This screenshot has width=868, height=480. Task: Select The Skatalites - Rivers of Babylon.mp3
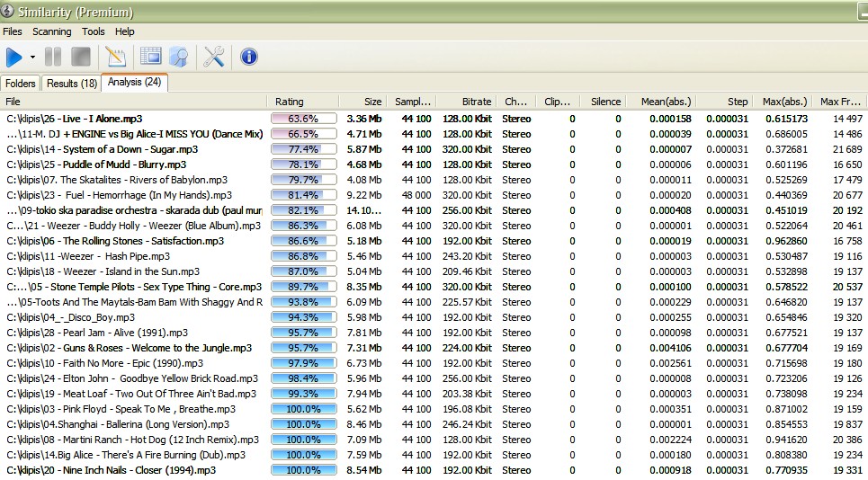[x=434, y=180]
